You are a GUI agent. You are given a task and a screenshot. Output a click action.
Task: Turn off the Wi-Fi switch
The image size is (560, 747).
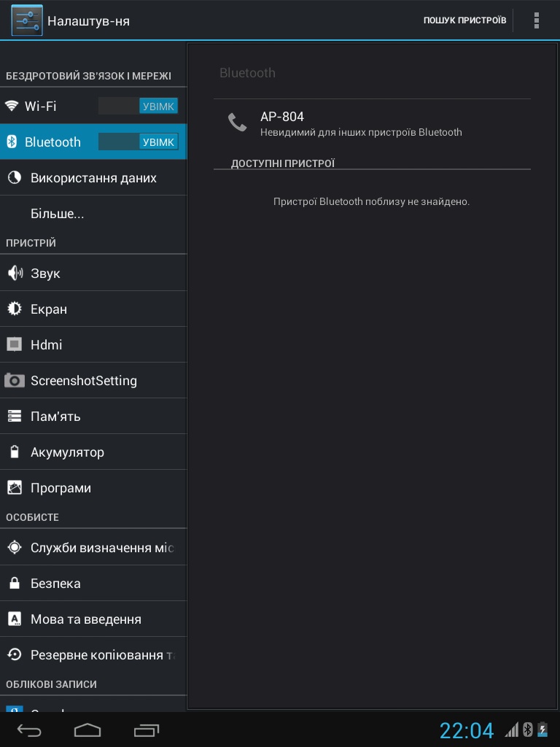(x=138, y=107)
